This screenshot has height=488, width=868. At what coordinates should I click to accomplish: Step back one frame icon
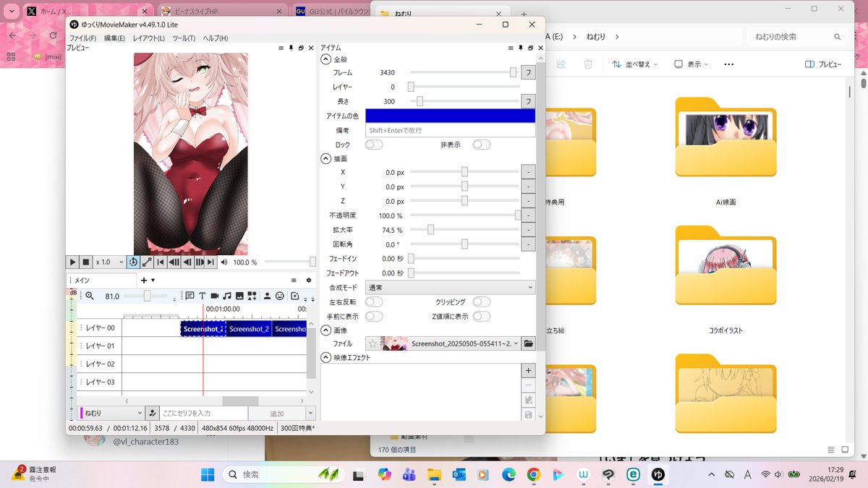(x=187, y=262)
